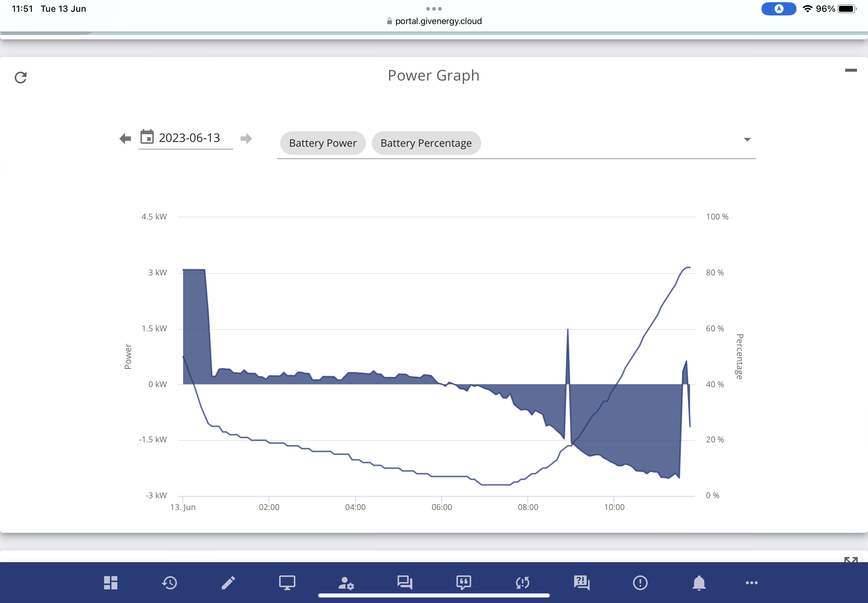Go to next day arrow
Screen dimensions: 868x603
246,139
